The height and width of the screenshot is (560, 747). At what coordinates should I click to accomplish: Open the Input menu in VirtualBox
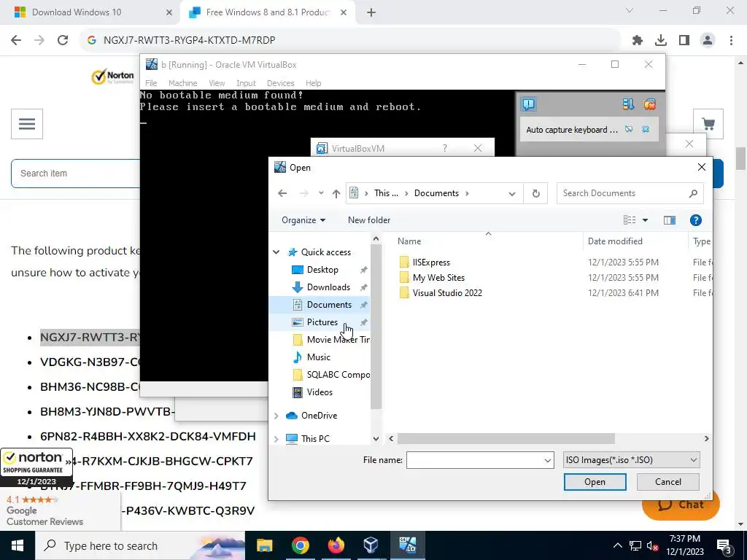(247, 83)
